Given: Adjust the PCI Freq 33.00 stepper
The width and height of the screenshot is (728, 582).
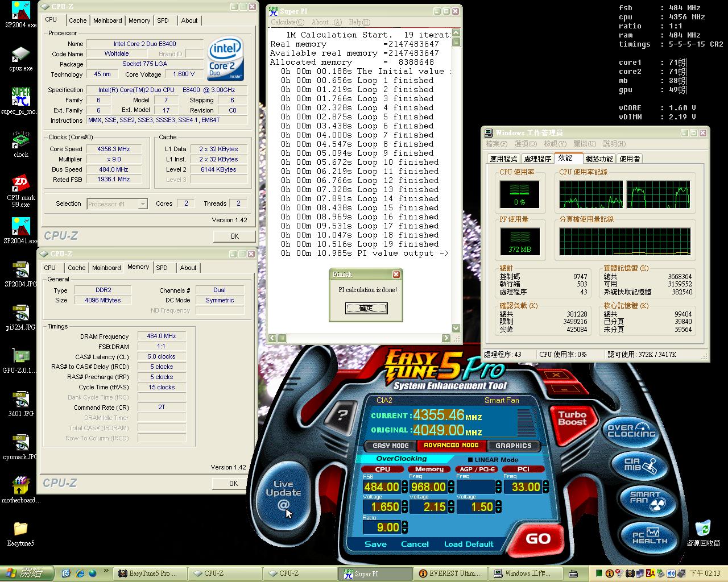Looking at the screenshot, I should [x=546, y=487].
